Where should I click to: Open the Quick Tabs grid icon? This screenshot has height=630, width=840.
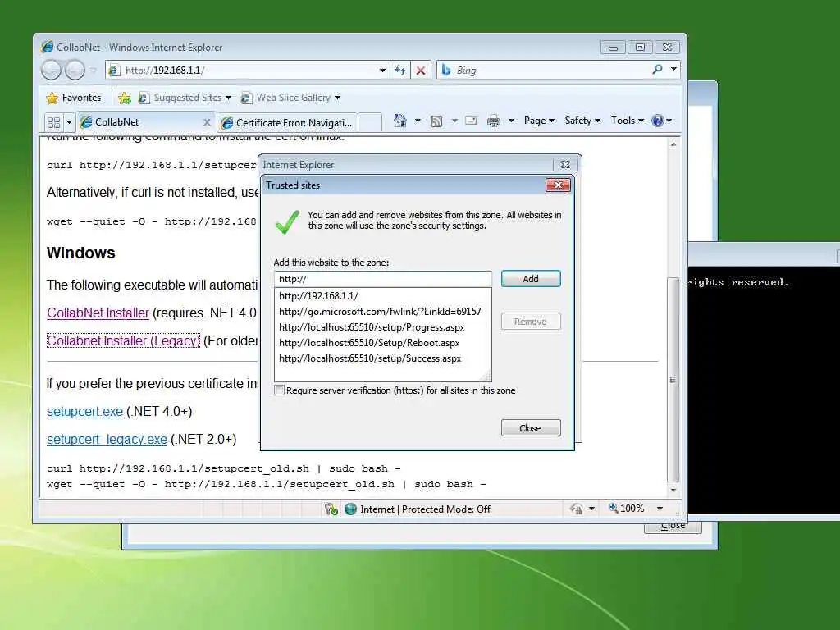tap(53, 123)
